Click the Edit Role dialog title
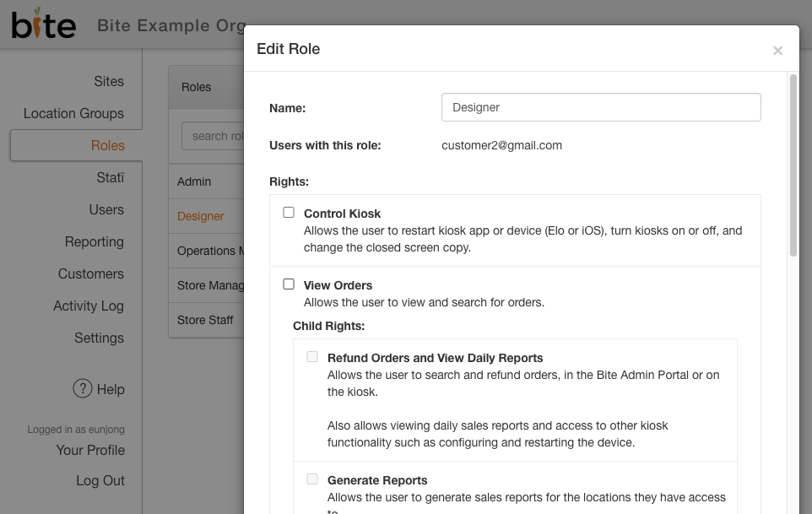 click(x=289, y=49)
